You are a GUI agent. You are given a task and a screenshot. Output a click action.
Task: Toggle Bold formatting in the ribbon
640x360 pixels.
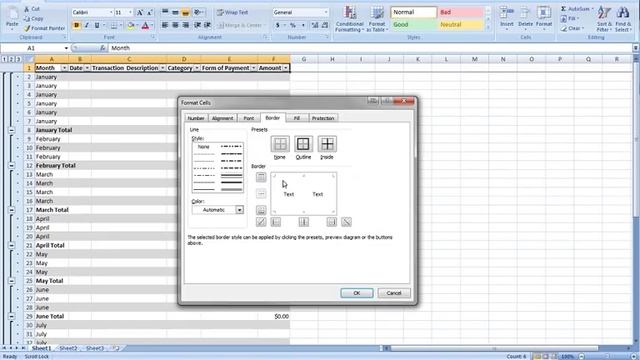point(76,25)
